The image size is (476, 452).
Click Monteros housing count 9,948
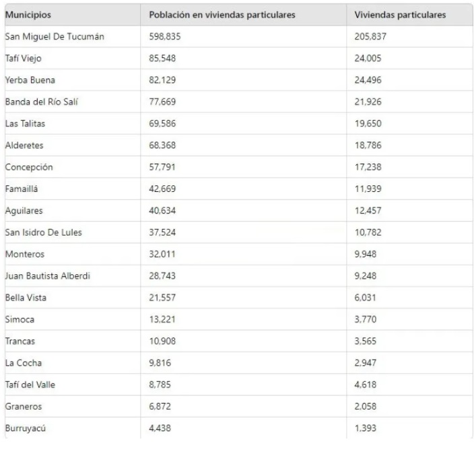[x=366, y=255]
